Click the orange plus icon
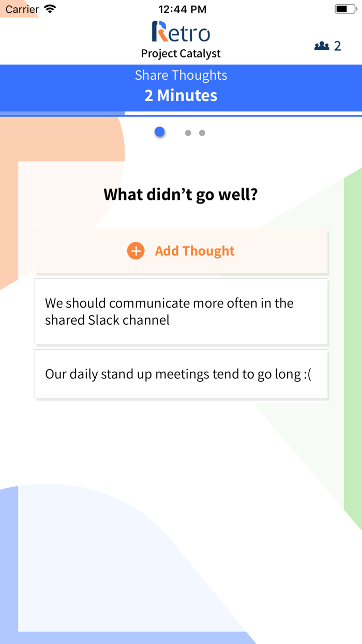The height and width of the screenshot is (644, 362). tap(135, 251)
